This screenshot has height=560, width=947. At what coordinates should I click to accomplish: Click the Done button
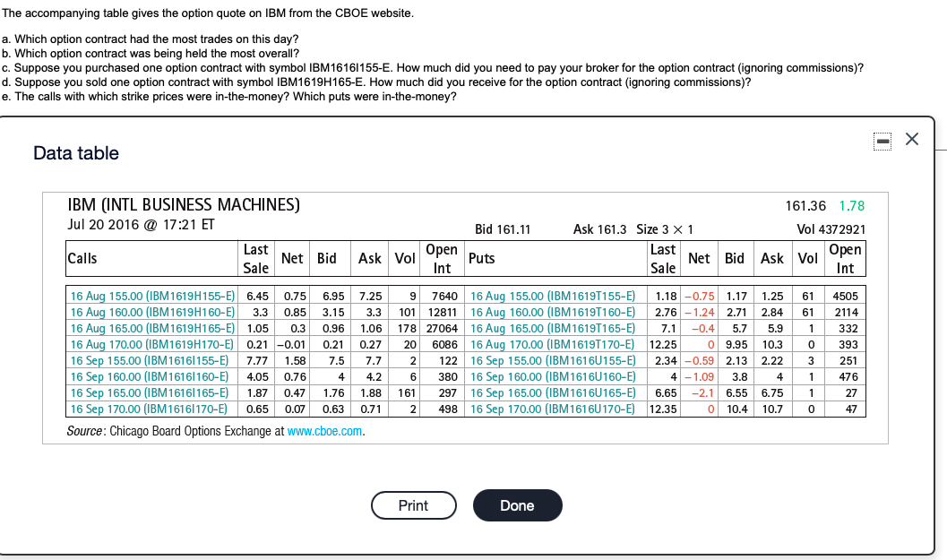click(517, 505)
